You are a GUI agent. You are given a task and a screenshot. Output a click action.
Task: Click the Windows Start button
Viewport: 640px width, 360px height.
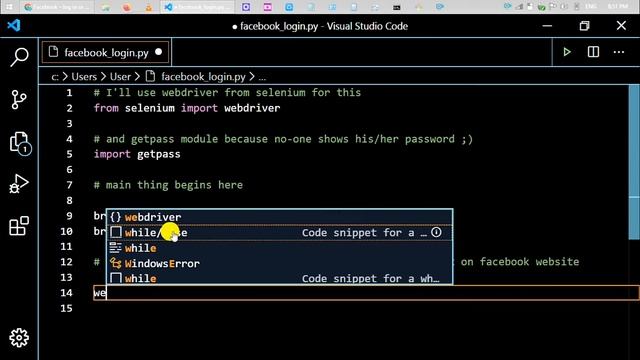click(9, 7)
